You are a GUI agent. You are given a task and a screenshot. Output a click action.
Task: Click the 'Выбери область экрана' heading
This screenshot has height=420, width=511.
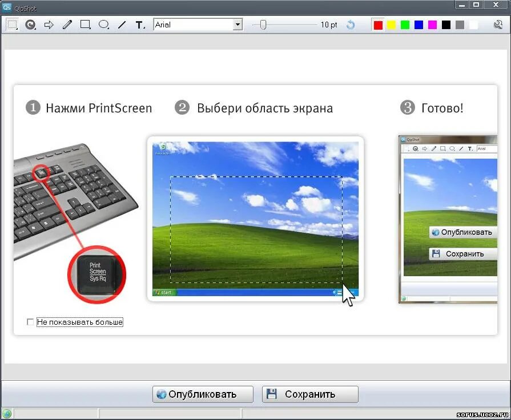(x=265, y=108)
